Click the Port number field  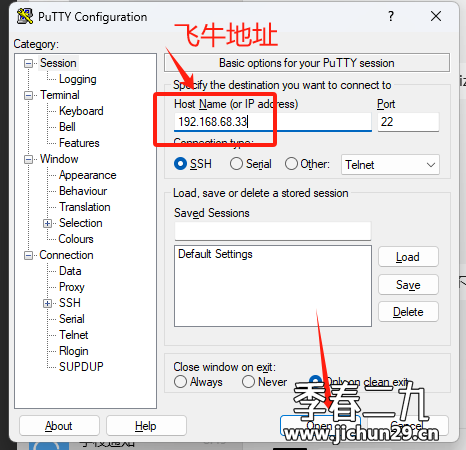[x=408, y=122]
